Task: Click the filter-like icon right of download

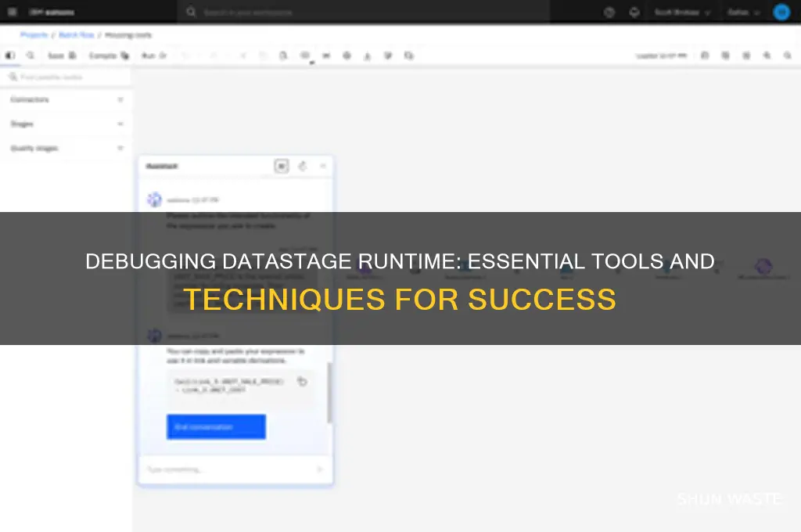Action: click(388, 56)
